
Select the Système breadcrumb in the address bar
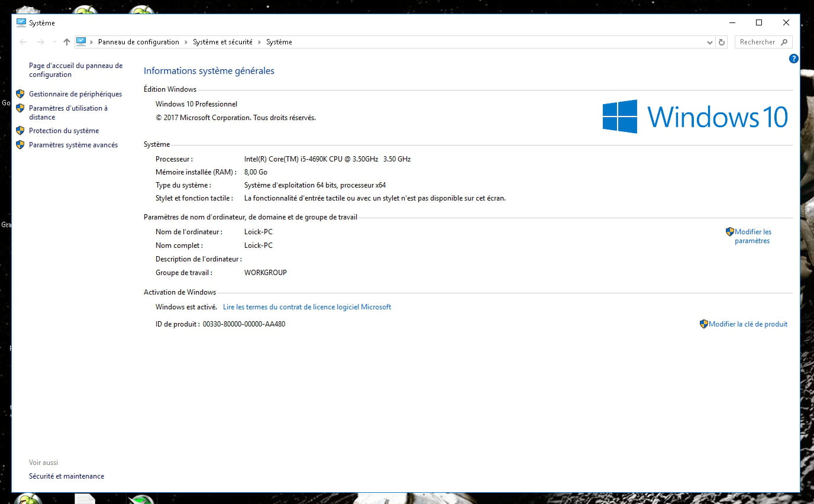[279, 42]
